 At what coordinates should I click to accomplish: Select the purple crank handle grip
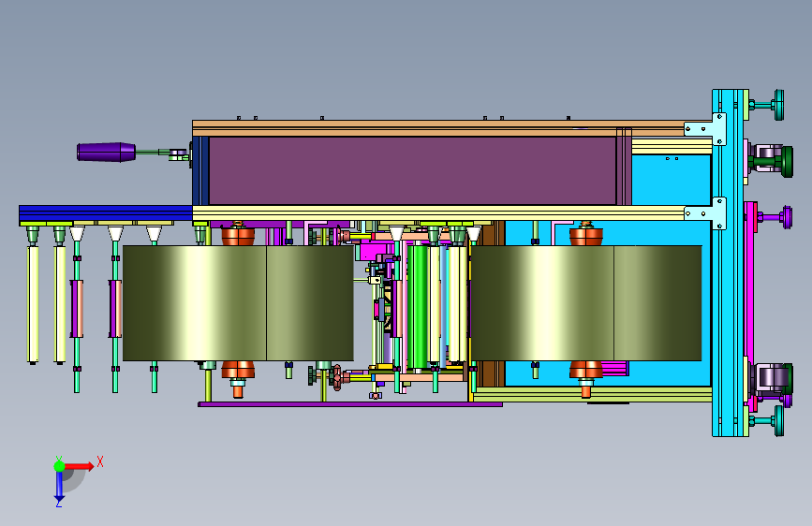pyautogui.click(x=106, y=153)
